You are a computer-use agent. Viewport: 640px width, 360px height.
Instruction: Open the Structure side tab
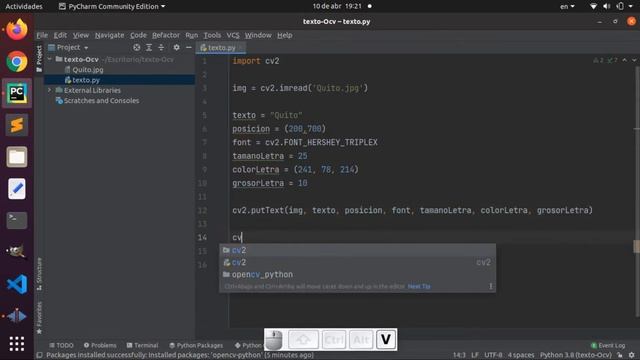point(39,273)
